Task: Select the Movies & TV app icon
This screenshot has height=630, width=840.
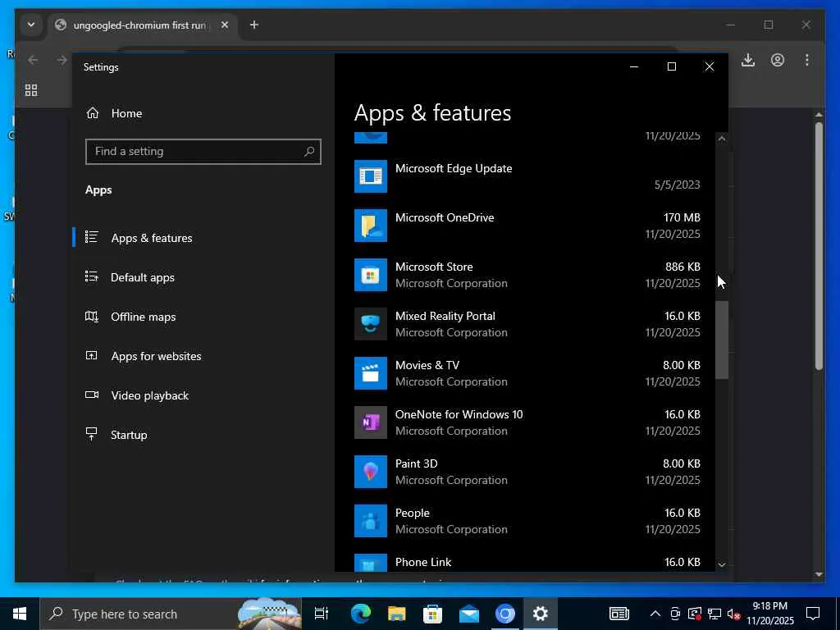Action: [x=370, y=373]
